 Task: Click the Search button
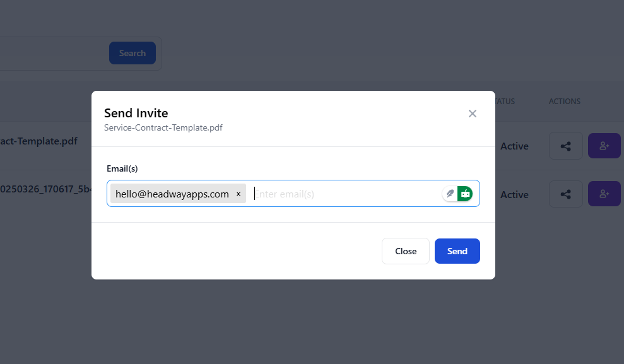[132, 53]
